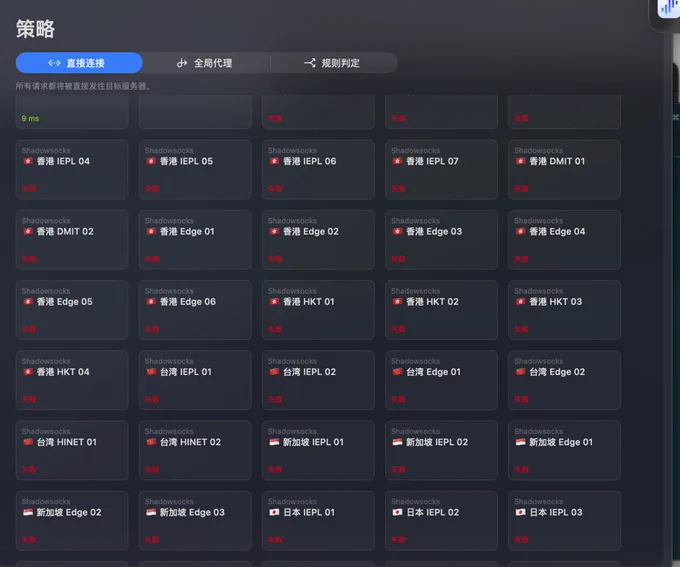Choose the 香港 Edge 02 proxy card

tap(318, 240)
